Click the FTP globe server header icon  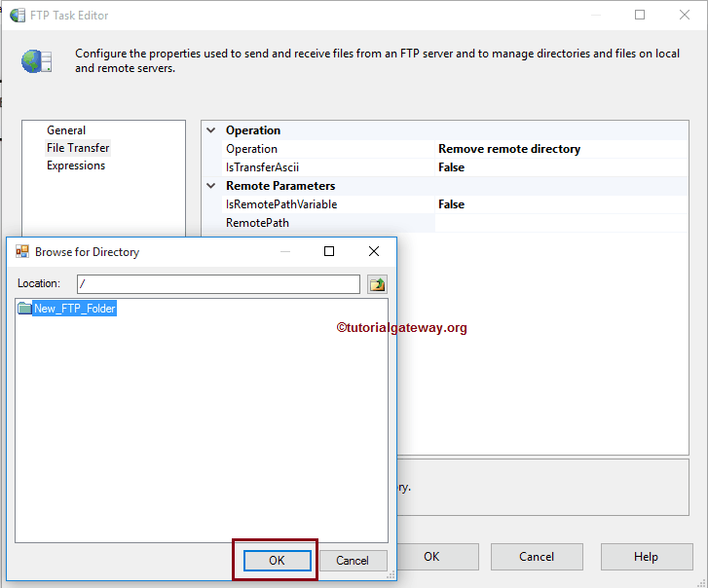pos(37,61)
